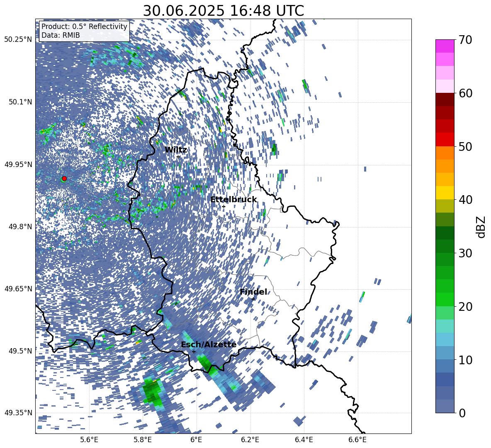Image resolution: width=491 pixels, height=448 pixels.
Task: Click the orange colorbar swatch below 50
Action: pyautogui.click(x=445, y=153)
